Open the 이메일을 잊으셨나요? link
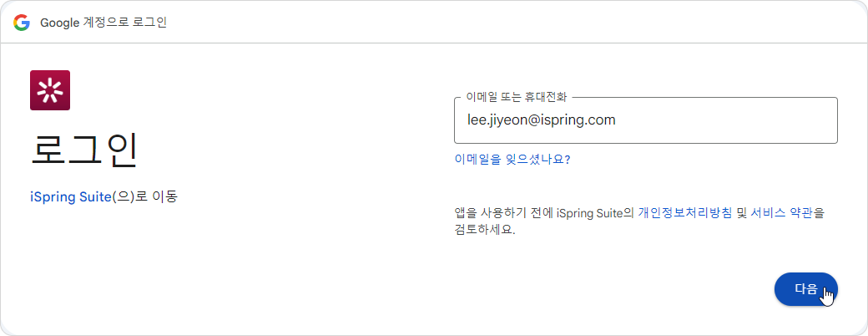 [512, 159]
